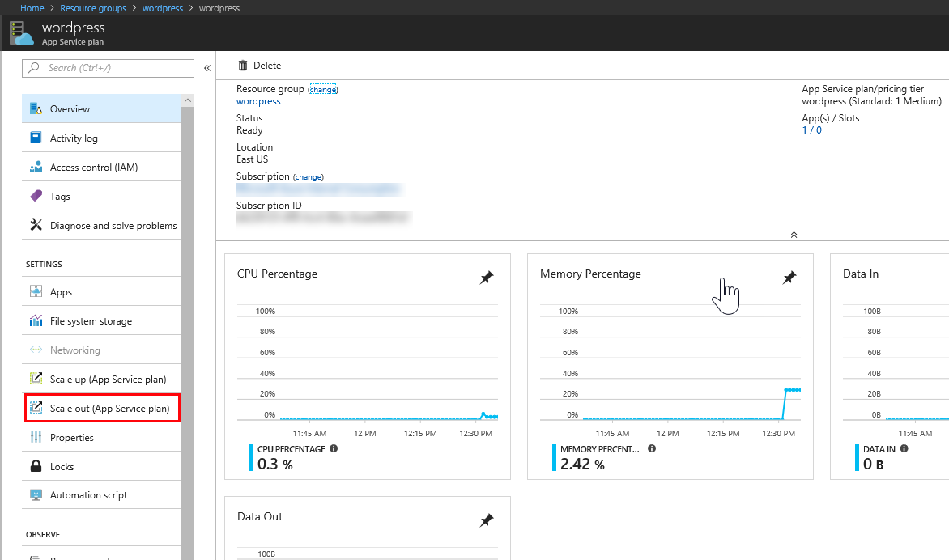Open the Automation script menu item

pyautogui.click(x=102, y=494)
